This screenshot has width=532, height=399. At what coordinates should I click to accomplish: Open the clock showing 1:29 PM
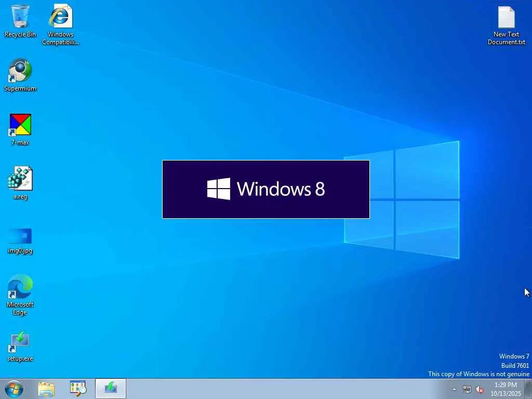(x=506, y=389)
